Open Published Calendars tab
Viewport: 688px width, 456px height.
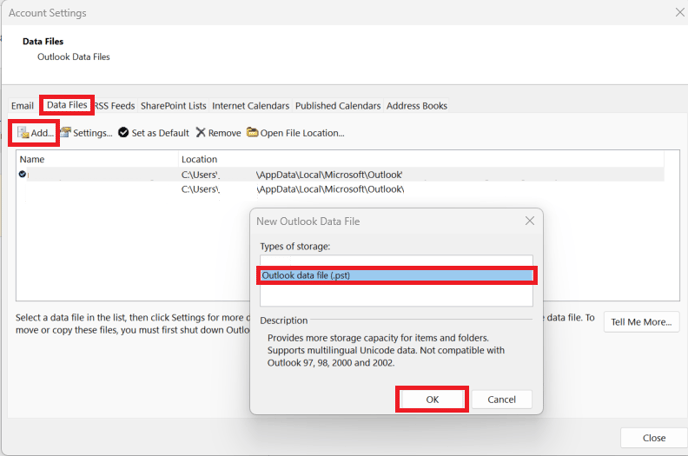point(338,106)
